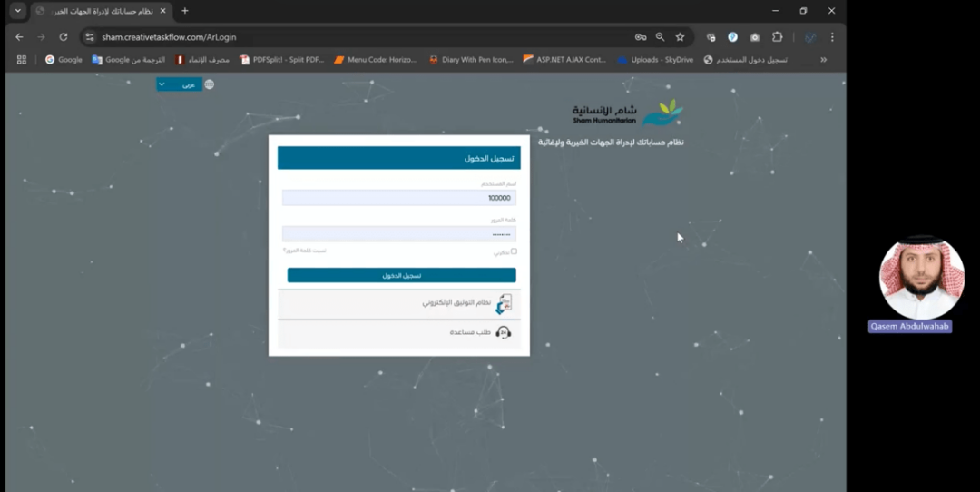Click the تسجيل الدخول submit button

pyautogui.click(x=401, y=275)
